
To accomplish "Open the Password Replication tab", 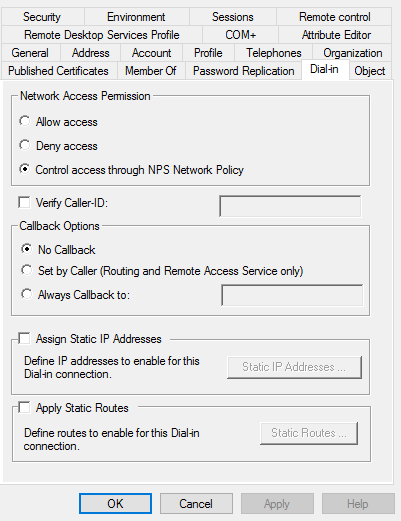I will click(x=243, y=71).
